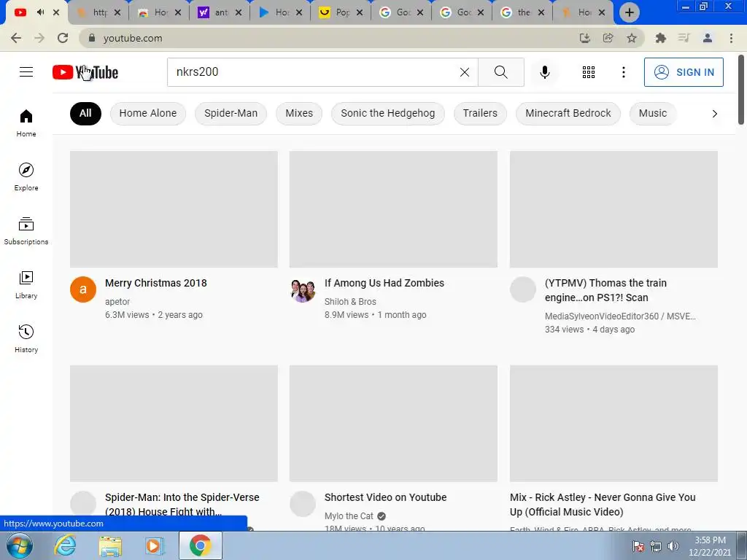
Task: Open YouTube settings three-dot menu
Action: tap(623, 72)
